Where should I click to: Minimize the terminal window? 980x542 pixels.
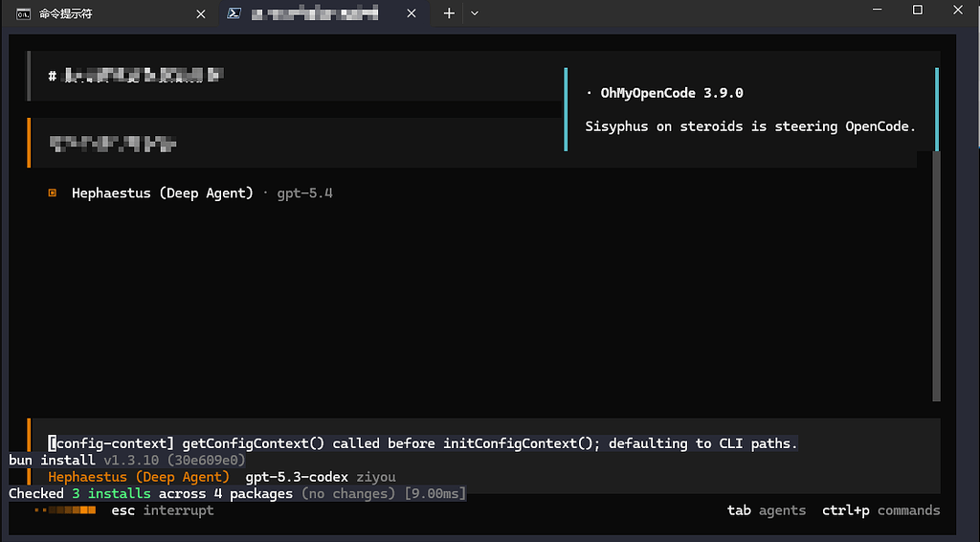coord(878,10)
